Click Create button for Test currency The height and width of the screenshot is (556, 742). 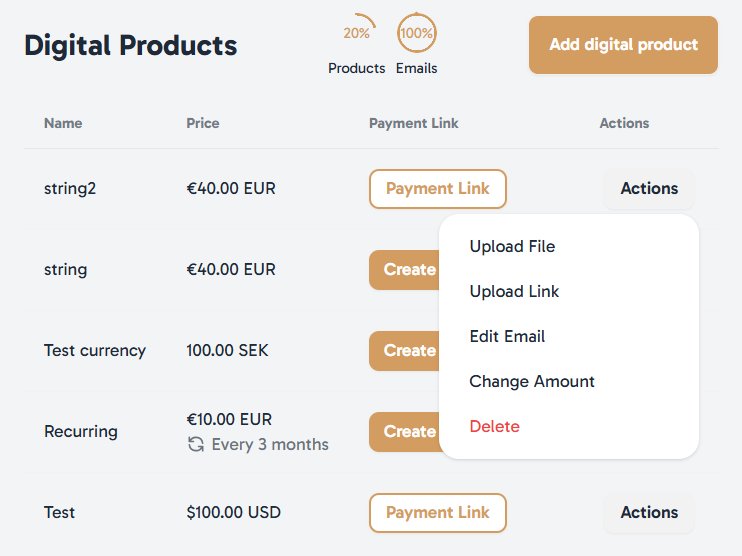pos(405,351)
